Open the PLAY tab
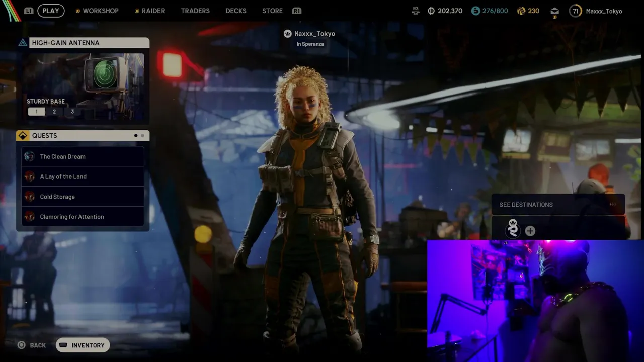 click(x=51, y=11)
